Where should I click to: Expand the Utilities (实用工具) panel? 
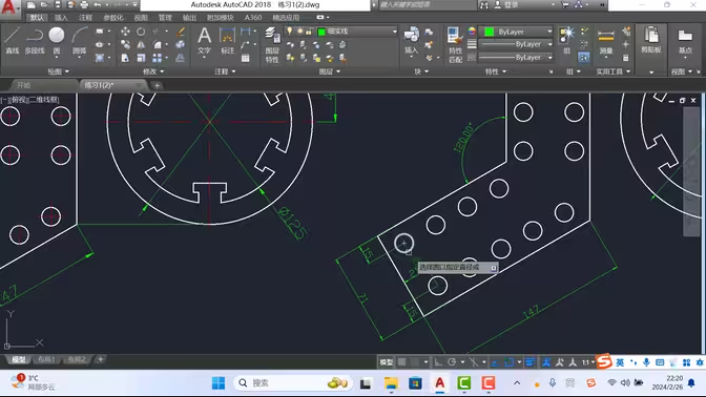[614, 71]
